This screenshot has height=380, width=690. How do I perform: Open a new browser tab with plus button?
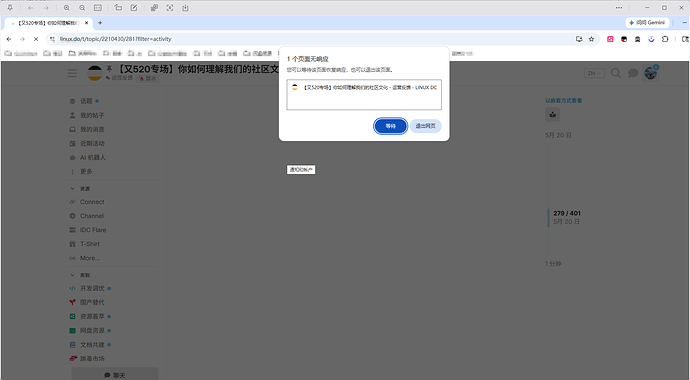(100, 23)
